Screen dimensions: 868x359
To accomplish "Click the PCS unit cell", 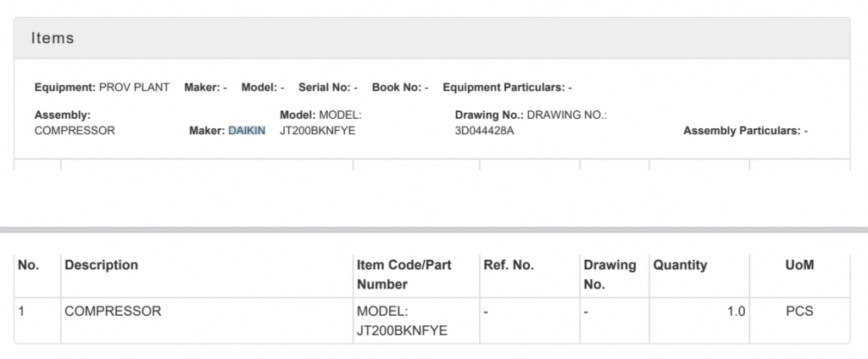I will tap(799, 311).
